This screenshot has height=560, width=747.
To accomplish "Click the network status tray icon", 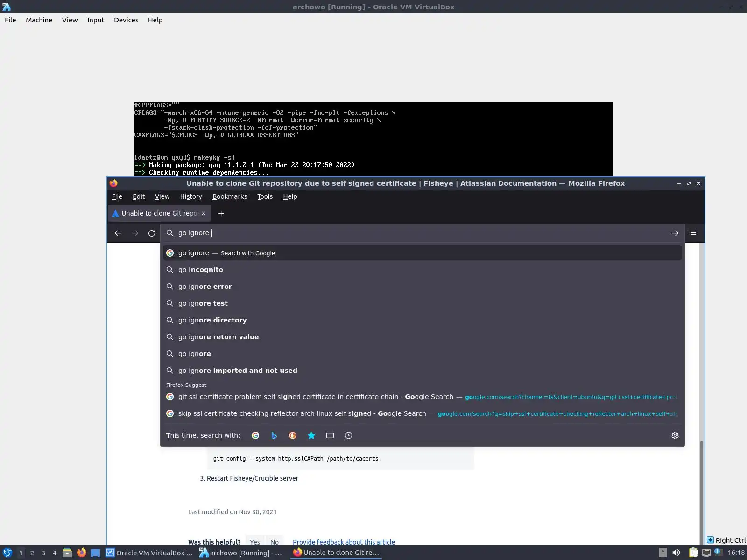I will (706, 553).
